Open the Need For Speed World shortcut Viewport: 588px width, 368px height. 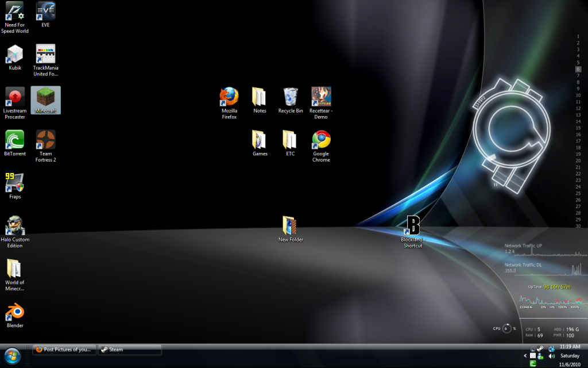click(14, 17)
